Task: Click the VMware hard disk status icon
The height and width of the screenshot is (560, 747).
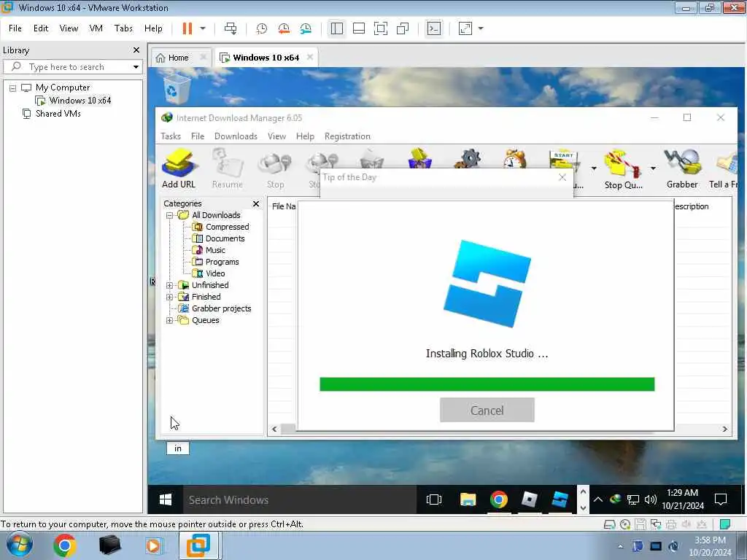Action: point(609,524)
